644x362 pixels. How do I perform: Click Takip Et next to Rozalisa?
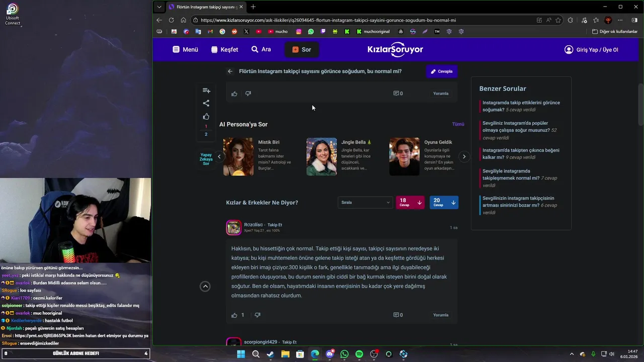pos(275,225)
